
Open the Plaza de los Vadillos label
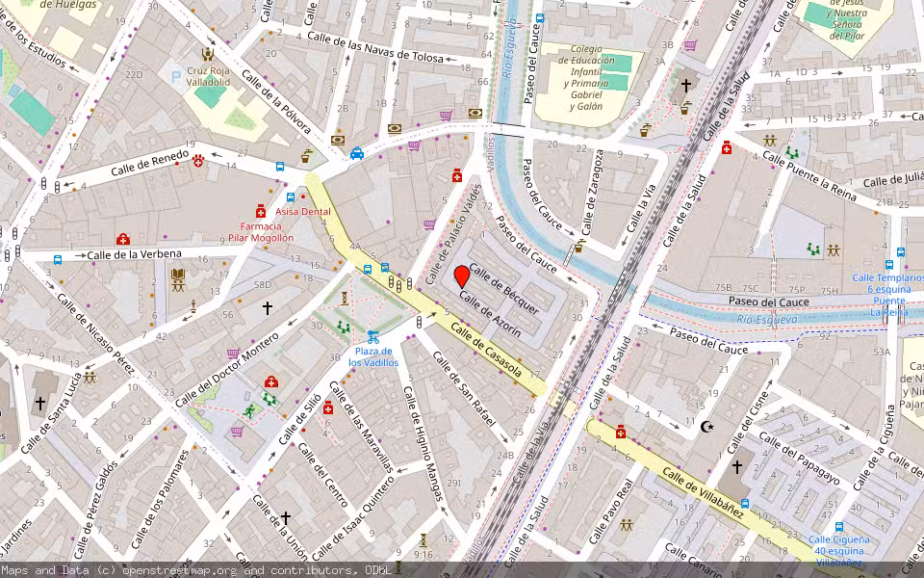pos(373,357)
